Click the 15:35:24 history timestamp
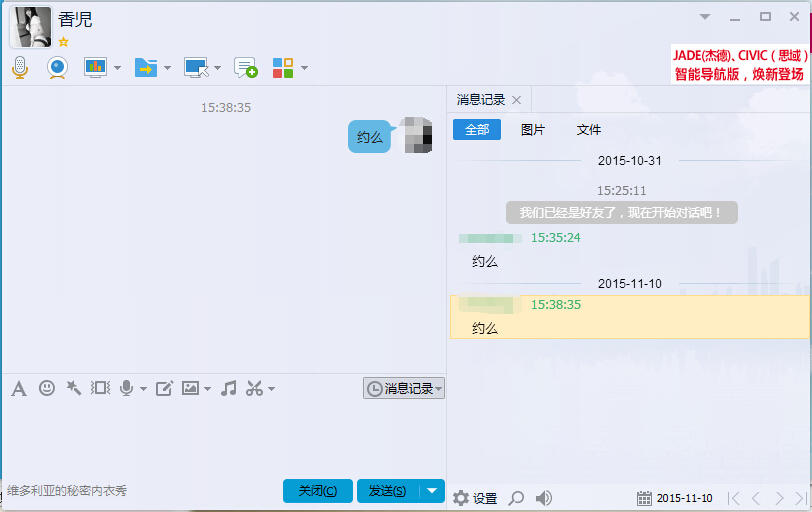Image resolution: width=812 pixels, height=512 pixels. [x=556, y=238]
